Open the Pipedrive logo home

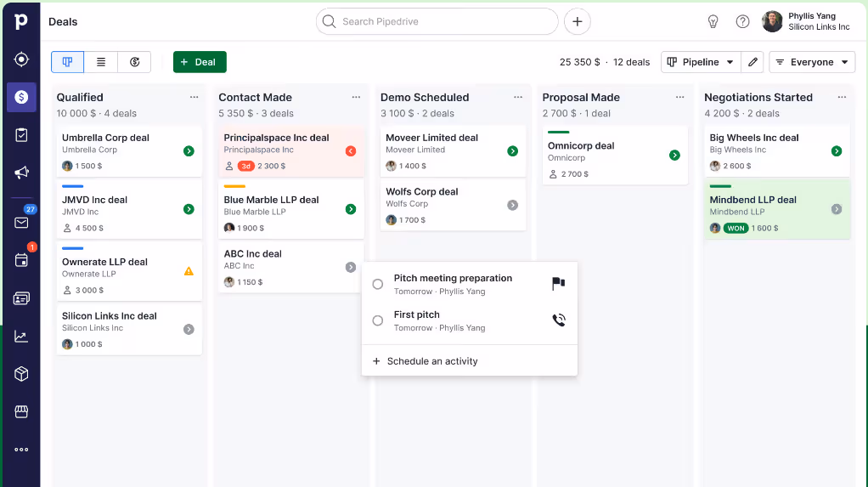tap(21, 21)
